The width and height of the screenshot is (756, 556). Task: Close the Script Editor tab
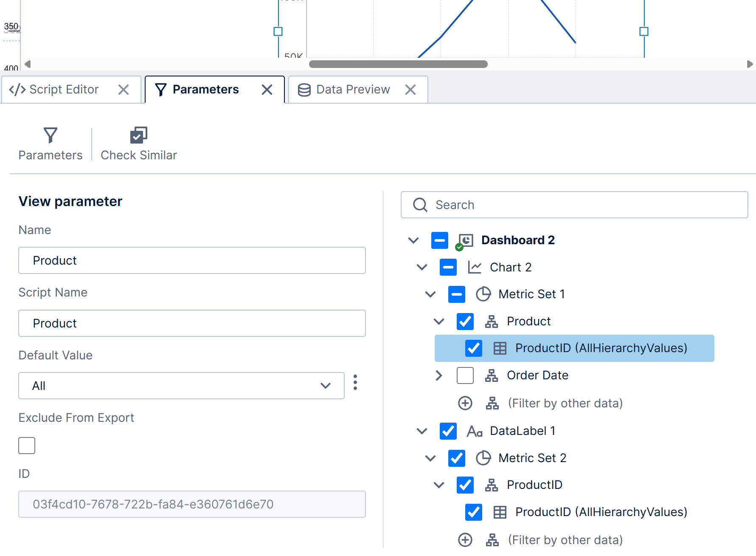[x=124, y=90]
